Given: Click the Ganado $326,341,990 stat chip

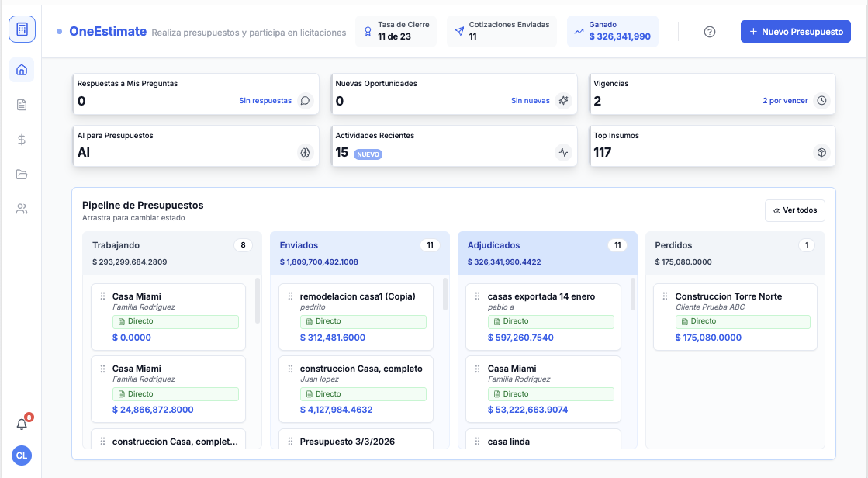Looking at the screenshot, I should click(612, 32).
